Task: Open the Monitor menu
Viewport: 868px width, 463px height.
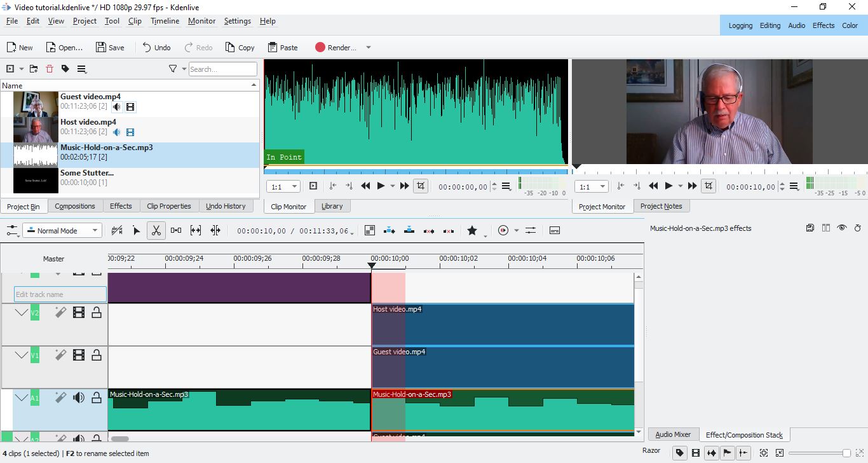Action: (x=201, y=21)
